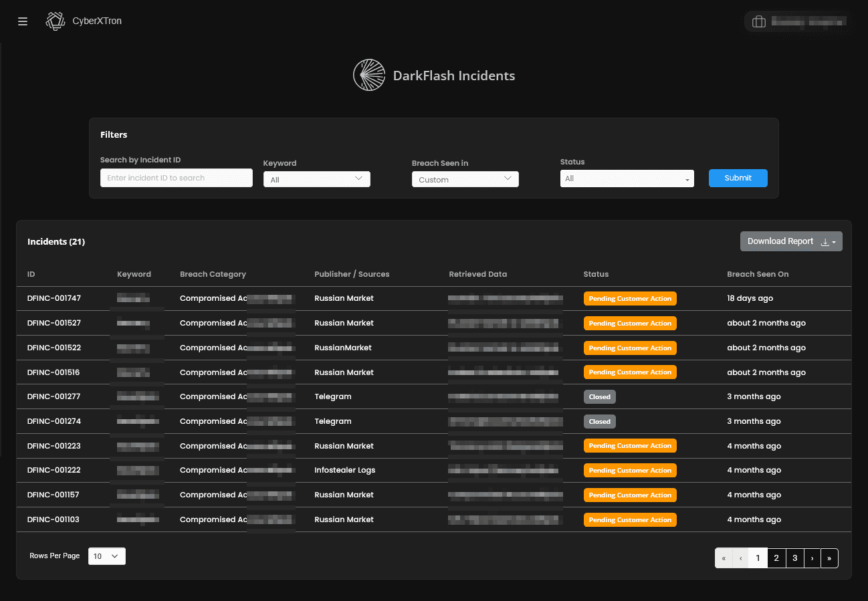
Task: Expand the Breach Seen in dropdown
Action: pos(465,178)
